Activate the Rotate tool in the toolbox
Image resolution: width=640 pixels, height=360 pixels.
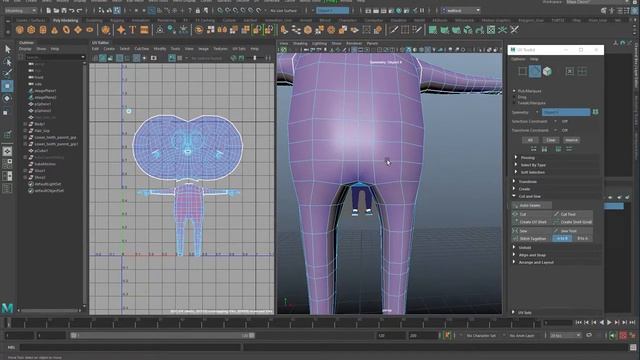click(7, 98)
